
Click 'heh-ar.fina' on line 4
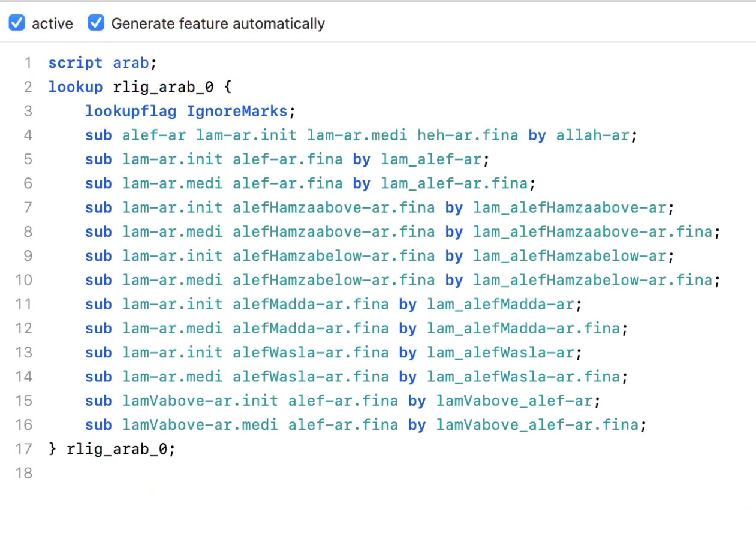pyautogui.click(x=468, y=135)
